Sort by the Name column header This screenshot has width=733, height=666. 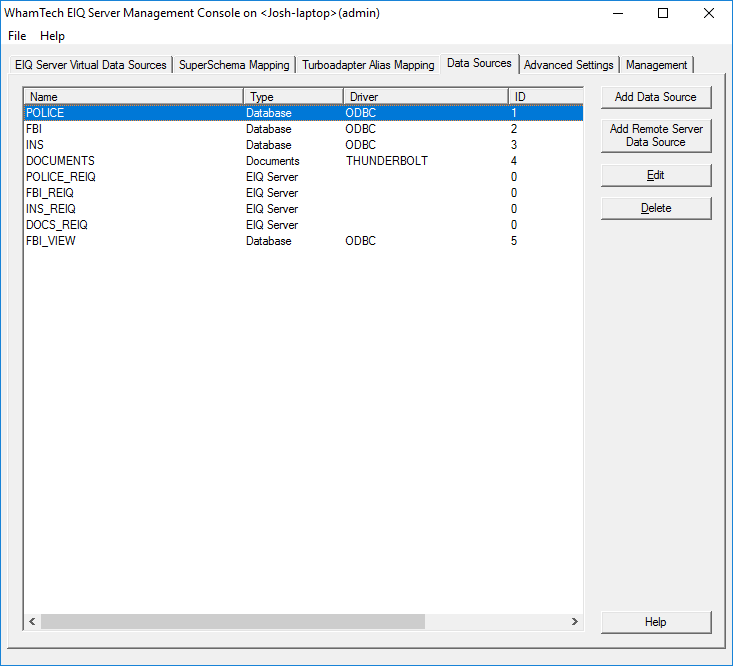[134, 96]
